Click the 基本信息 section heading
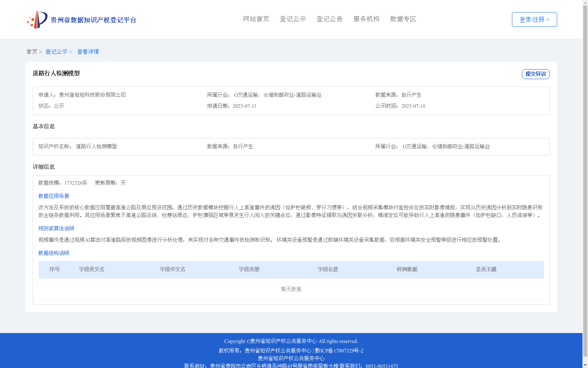The image size is (588, 368). pyautogui.click(x=44, y=127)
